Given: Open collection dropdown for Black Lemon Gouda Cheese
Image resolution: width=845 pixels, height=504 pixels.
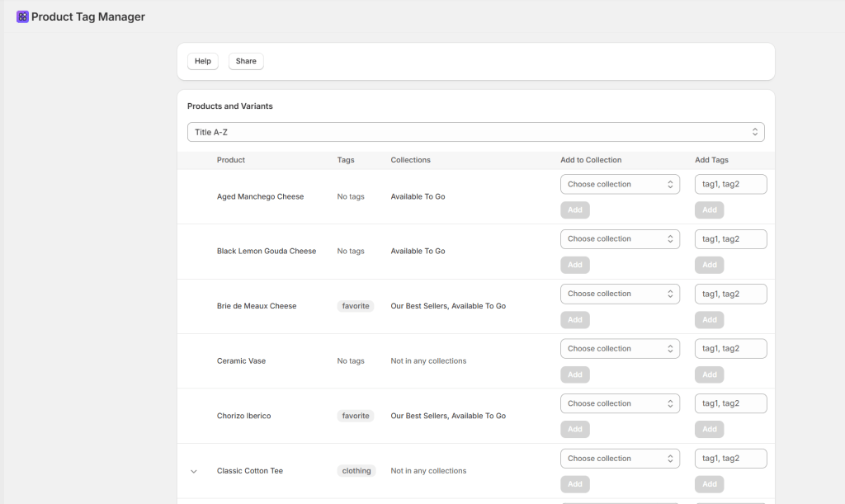Looking at the screenshot, I should click(x=620, y=239).
